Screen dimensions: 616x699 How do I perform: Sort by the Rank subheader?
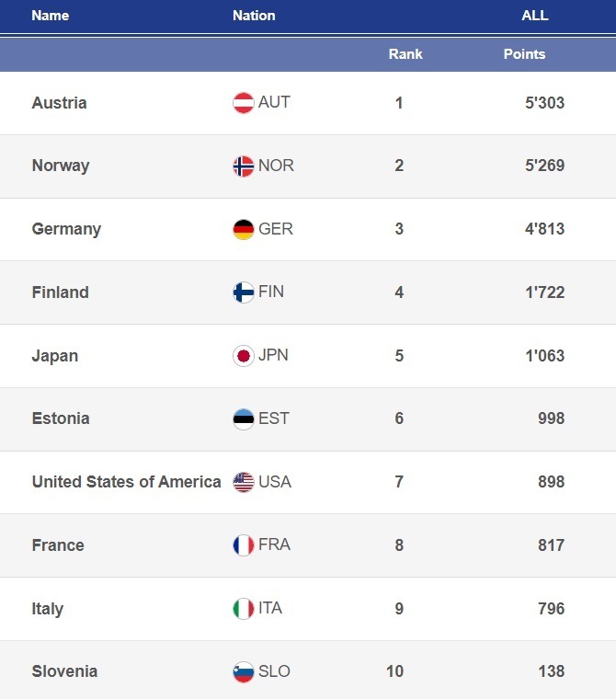(405, 54)
